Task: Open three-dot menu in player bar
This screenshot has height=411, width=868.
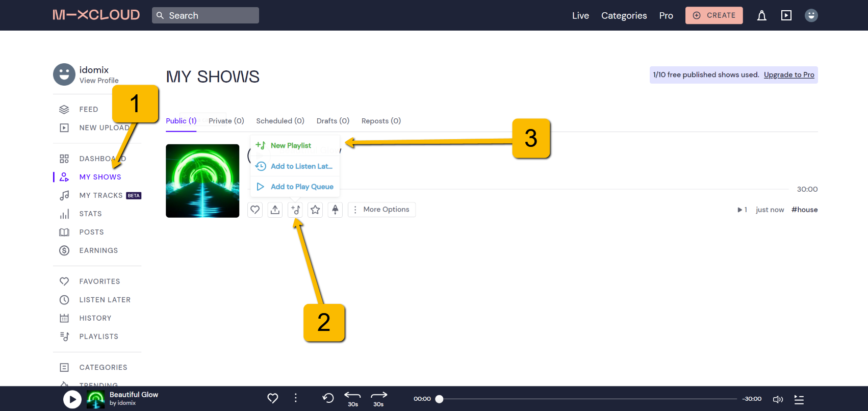Action: (x=296, y=398)
